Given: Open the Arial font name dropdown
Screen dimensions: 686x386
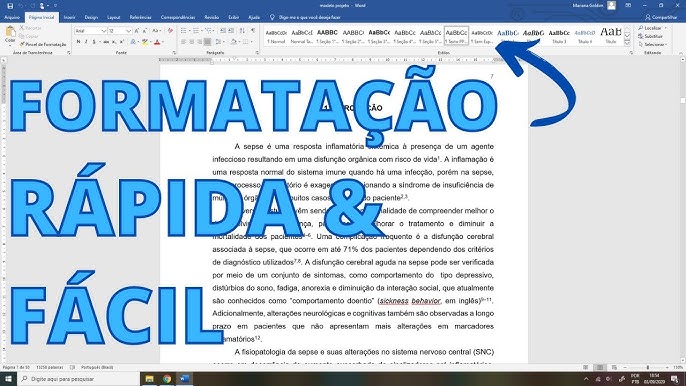Looking at the screenshot, I should [104, 31].
